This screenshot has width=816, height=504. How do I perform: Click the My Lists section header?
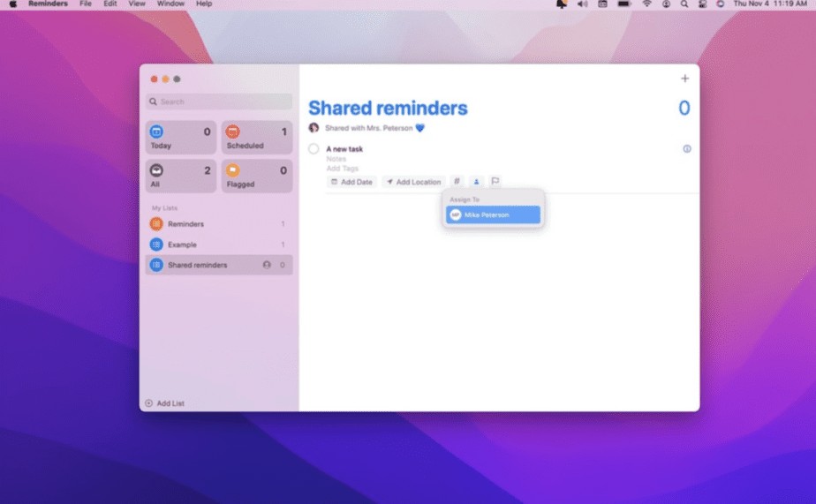click(x=164, y=208)
